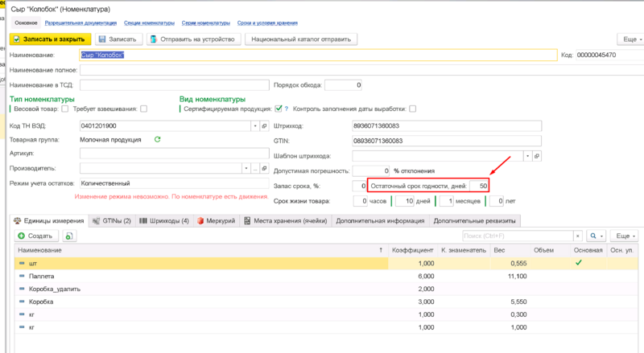This screenshot has height=353, width=644.
Task: Select the Коробка_удалить row
Action: coord(326,289)
